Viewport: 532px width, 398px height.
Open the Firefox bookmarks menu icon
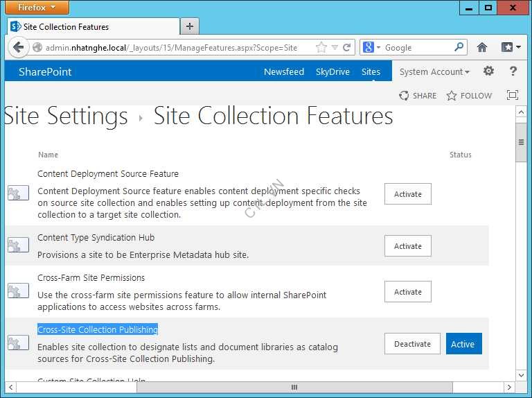tap(511, 48)
